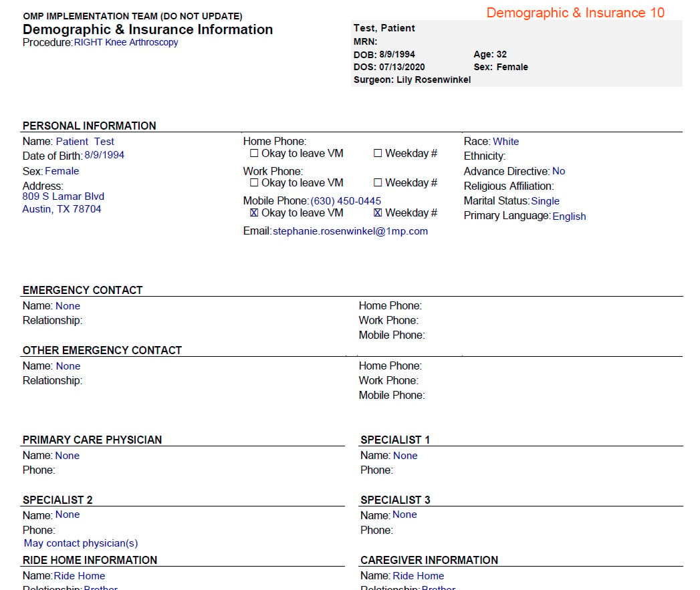Screen dimensions: 700x590
Task: Click the Primary Language value 'English'
Action: click(569, 216)
